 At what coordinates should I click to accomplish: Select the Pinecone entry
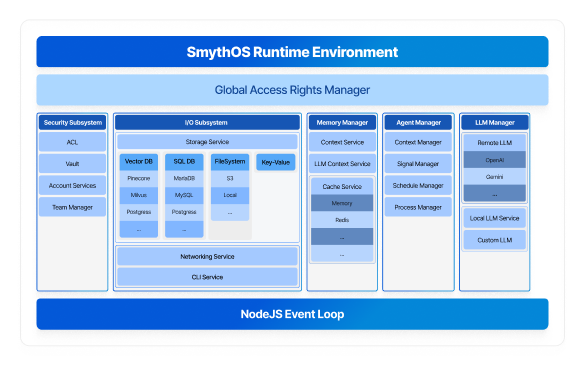[x=139, y=178]
